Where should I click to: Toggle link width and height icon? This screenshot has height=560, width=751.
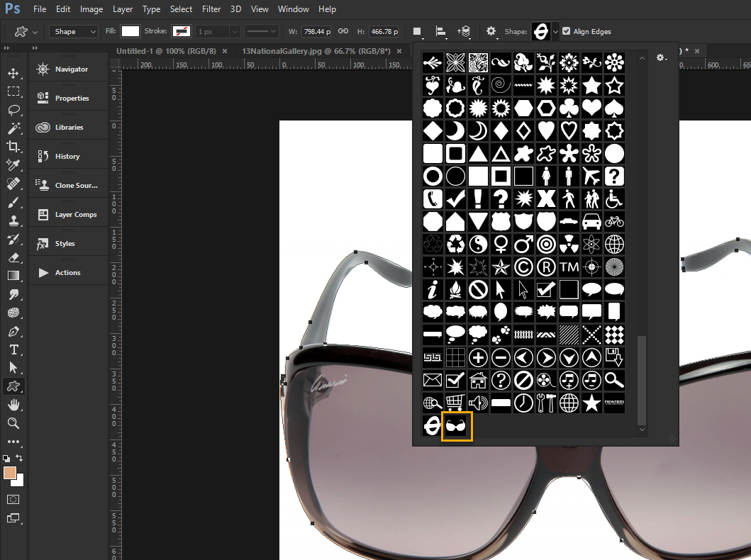pyautogui.click(x=343, y=31)
